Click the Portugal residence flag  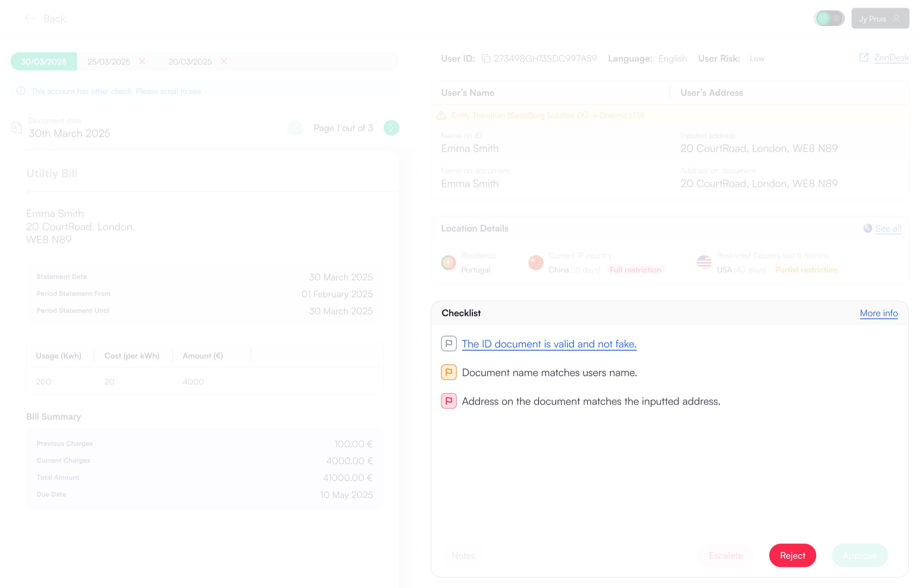pos(449,263)
